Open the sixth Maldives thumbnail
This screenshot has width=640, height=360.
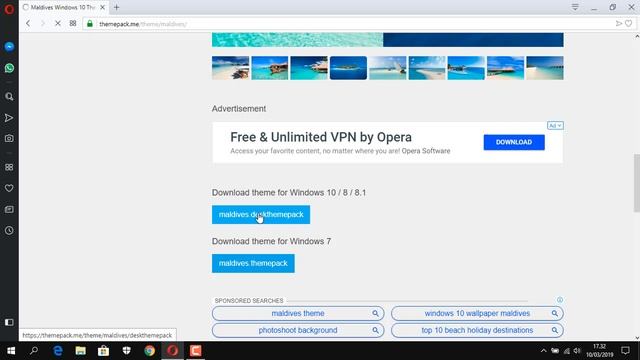coord(427,68)
